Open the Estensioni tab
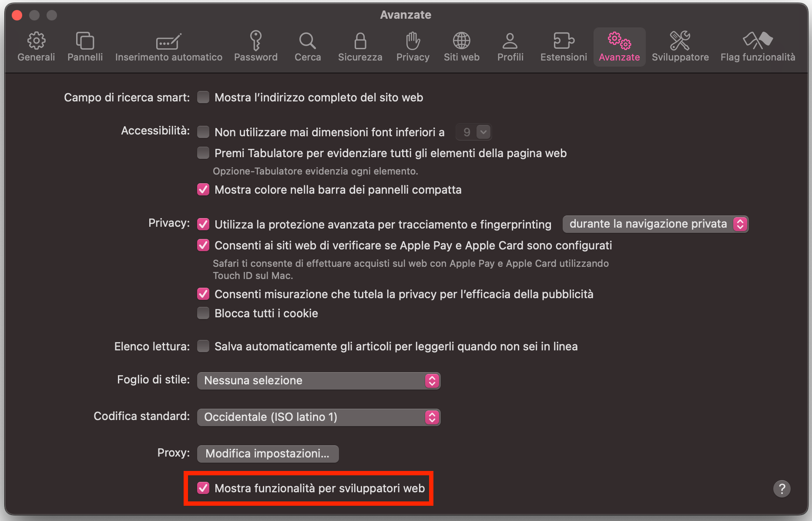The width and height of the screenshot is (812, 521). 563,46
